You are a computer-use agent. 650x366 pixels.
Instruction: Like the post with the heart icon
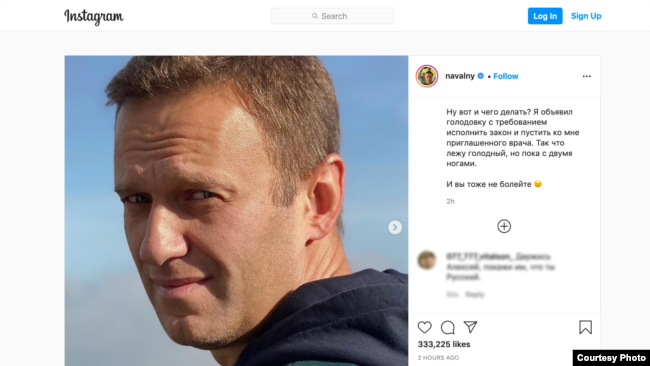[424, 327]
